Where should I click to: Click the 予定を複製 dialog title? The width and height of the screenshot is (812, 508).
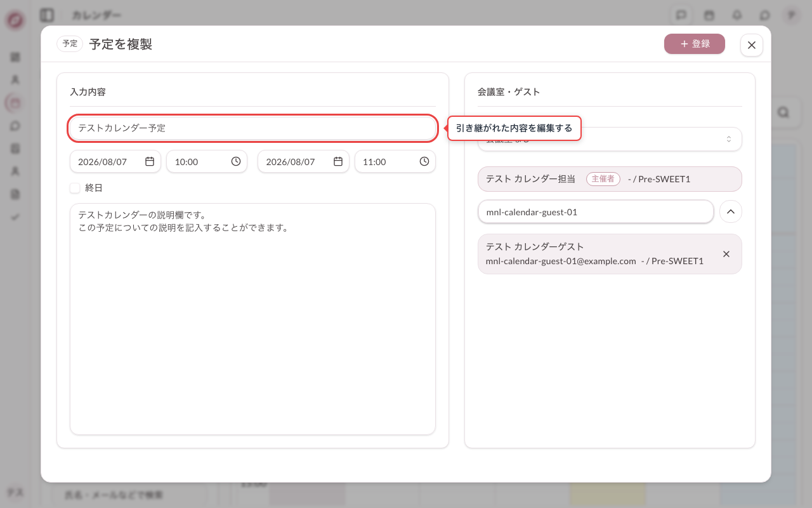(x=121, y=44)
